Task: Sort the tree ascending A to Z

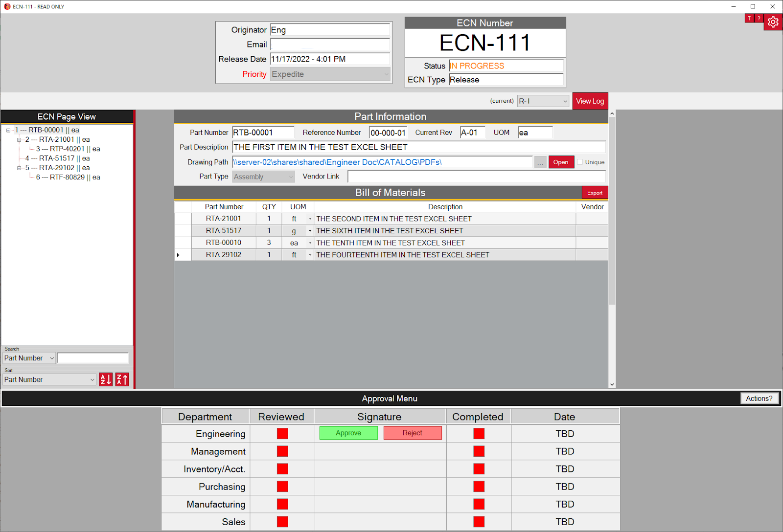Action: pyautogui.click(x=106, y=379)
